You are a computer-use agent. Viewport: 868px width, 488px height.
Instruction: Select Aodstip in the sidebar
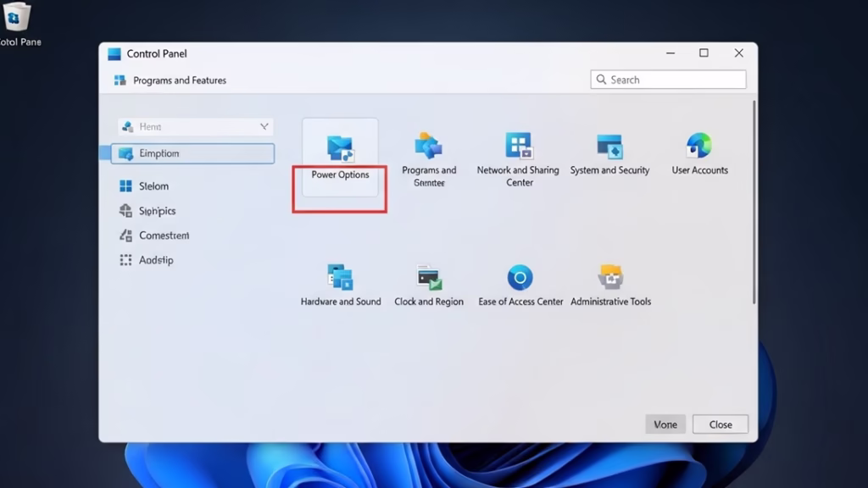(155, 260)
